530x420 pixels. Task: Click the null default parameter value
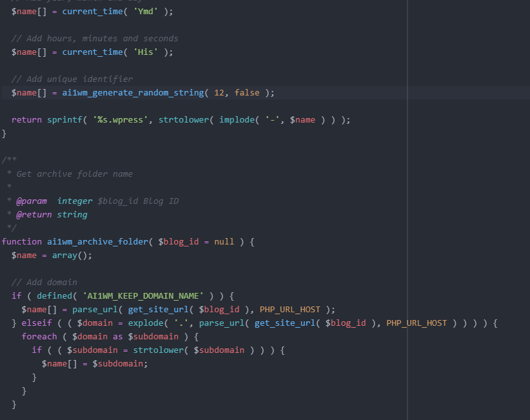click(224, 242)
